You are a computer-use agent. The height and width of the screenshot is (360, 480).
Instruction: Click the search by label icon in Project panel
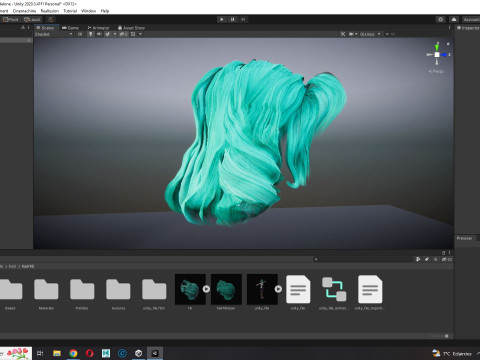427,259
